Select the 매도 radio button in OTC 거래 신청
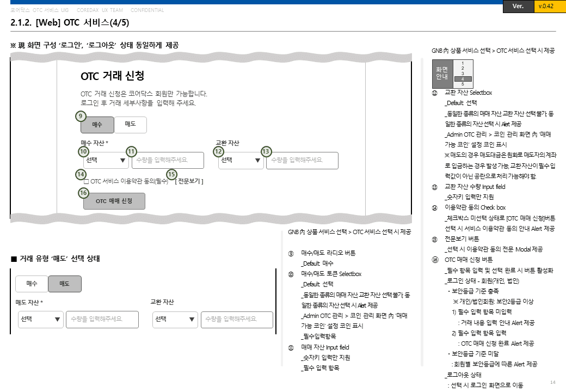Image resolution: width=566 pixels, height=392 pixels. 130,125
